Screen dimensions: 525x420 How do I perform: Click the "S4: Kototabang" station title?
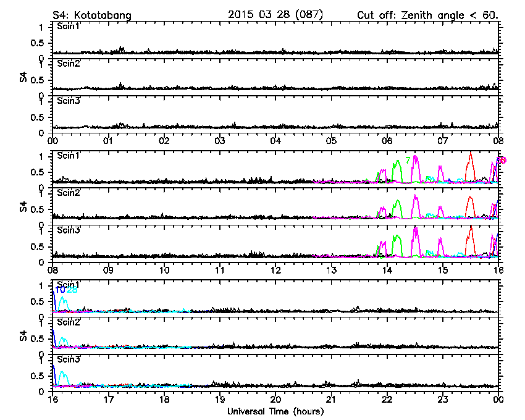[x=92, y=15]
